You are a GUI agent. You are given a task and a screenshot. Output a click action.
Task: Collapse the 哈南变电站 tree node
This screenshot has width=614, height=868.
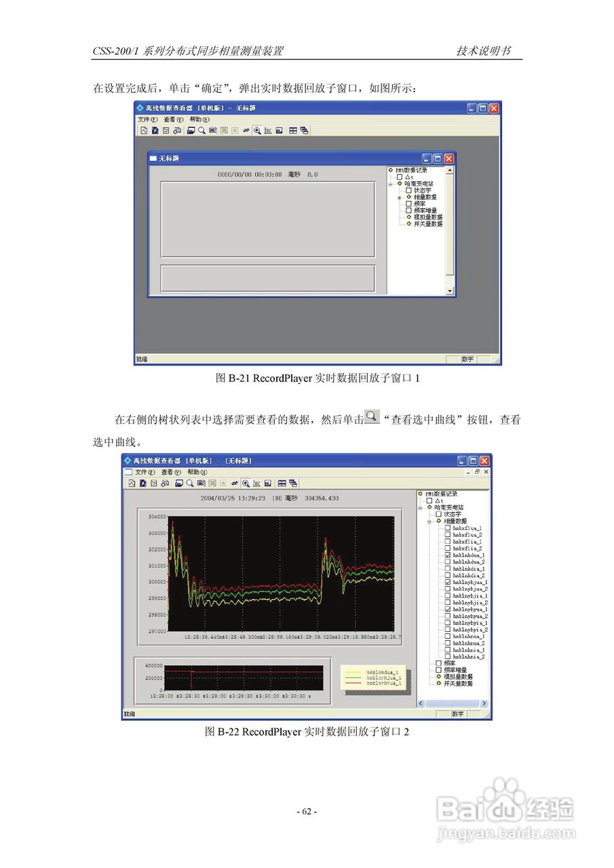420,508
